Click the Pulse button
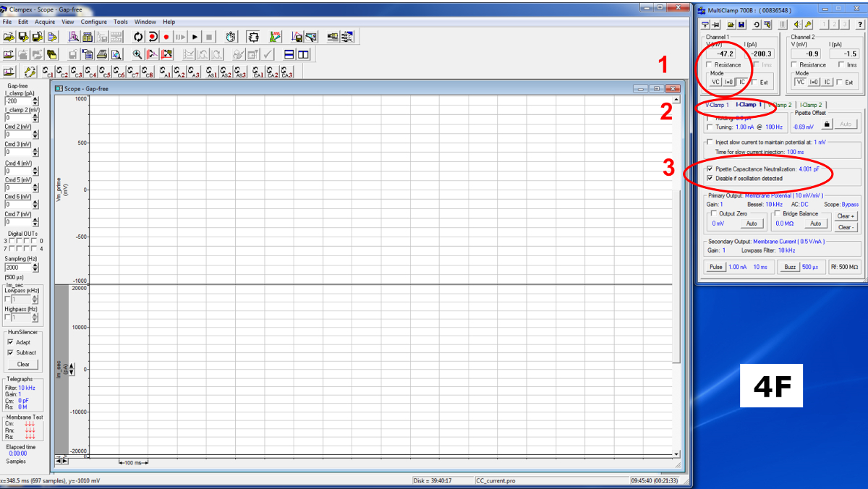The height and width of the screenshot is (489, 868). coord(715,267)
